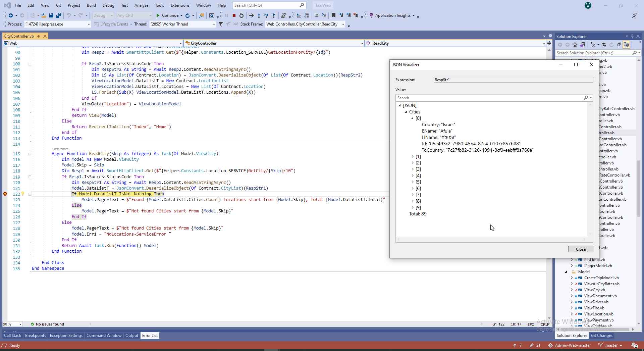
Task: Collapse the Cities node in JSON Visualizer
Action: click(x=406, y=112)
